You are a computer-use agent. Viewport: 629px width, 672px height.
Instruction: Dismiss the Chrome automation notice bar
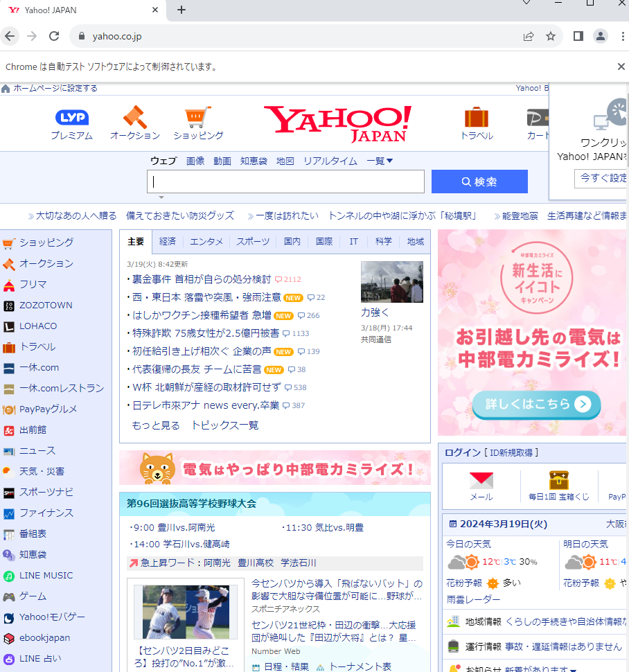621,67
